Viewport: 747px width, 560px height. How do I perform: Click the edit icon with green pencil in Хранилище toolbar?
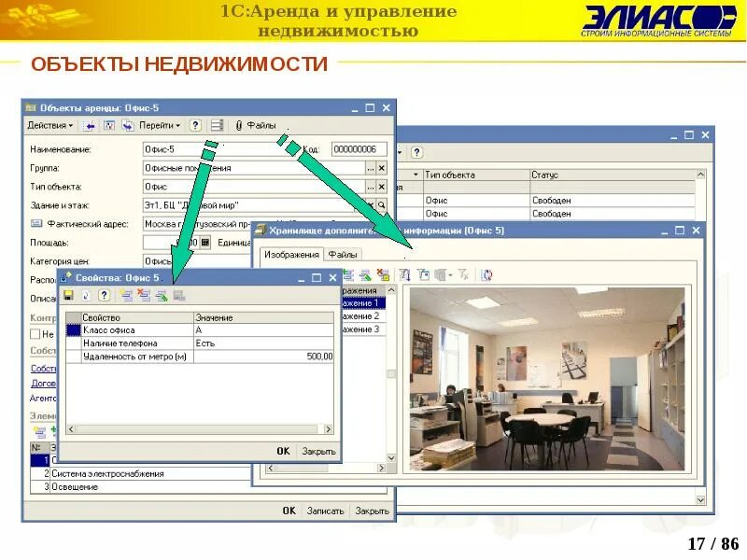click(365, 274)
